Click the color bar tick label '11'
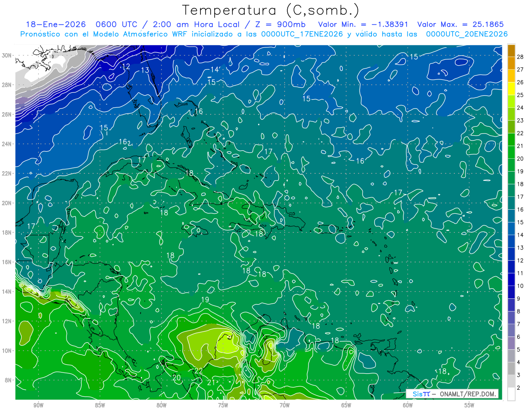 click(520, 273)
